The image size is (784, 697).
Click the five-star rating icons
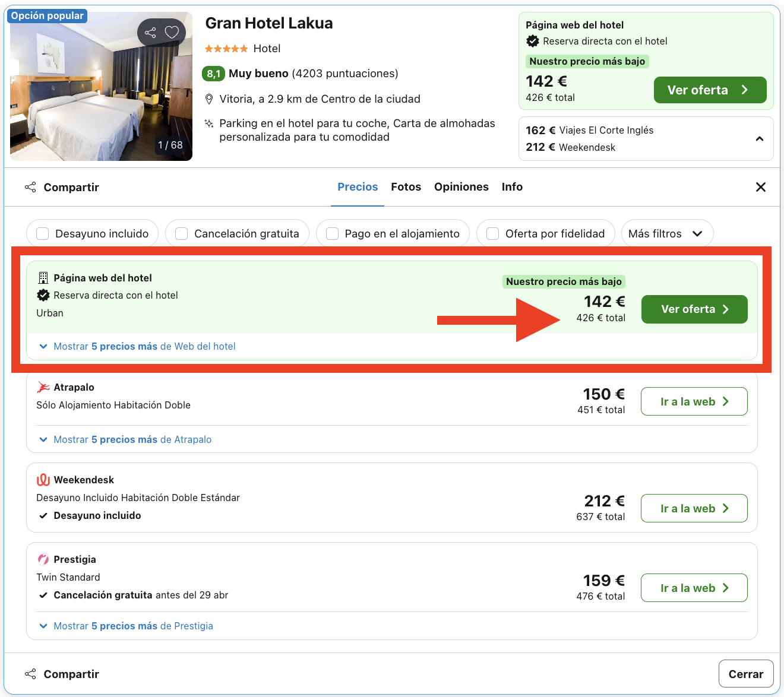226,49
